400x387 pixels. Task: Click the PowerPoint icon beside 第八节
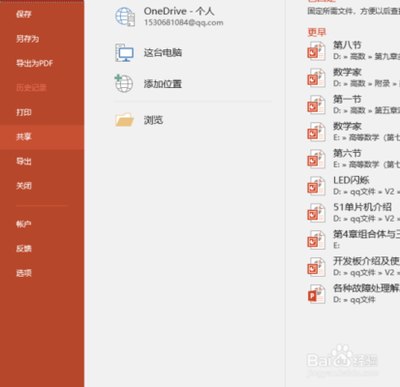coord(316,51)
